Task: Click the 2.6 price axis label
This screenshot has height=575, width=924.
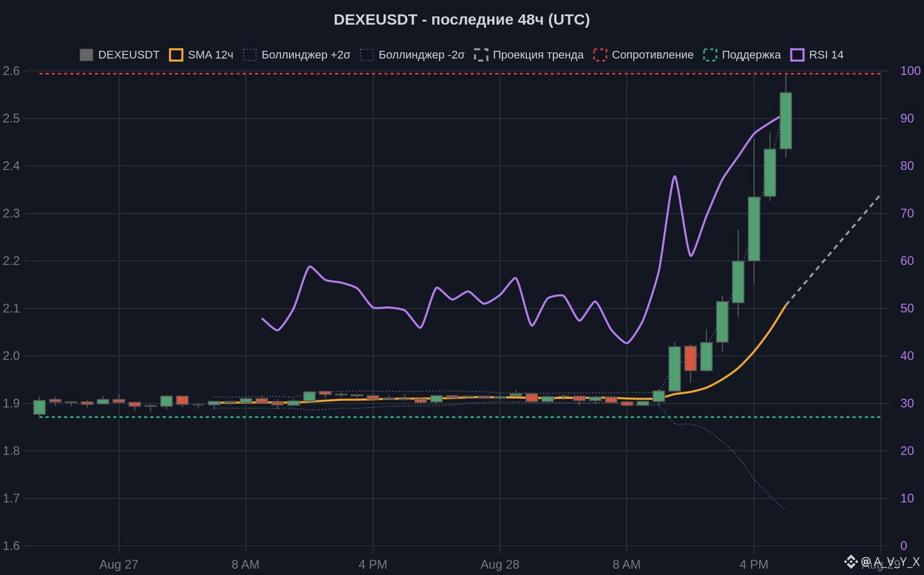Action: (x=11, y=71)
